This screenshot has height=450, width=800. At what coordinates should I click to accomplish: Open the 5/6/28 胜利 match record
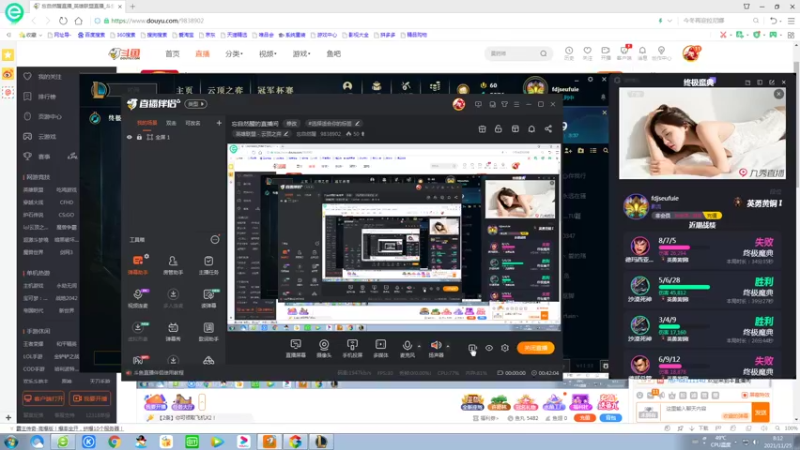pyautogui.click(x=702, y=290)
